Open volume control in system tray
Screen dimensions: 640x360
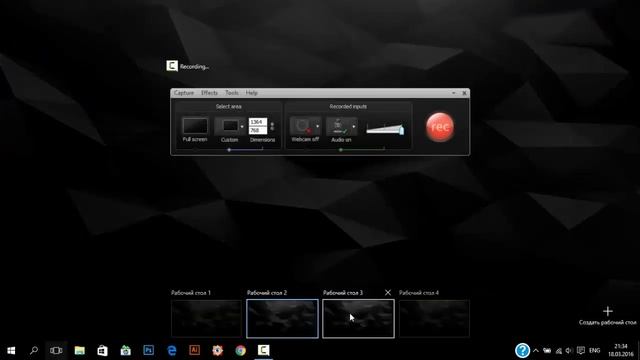569,351
